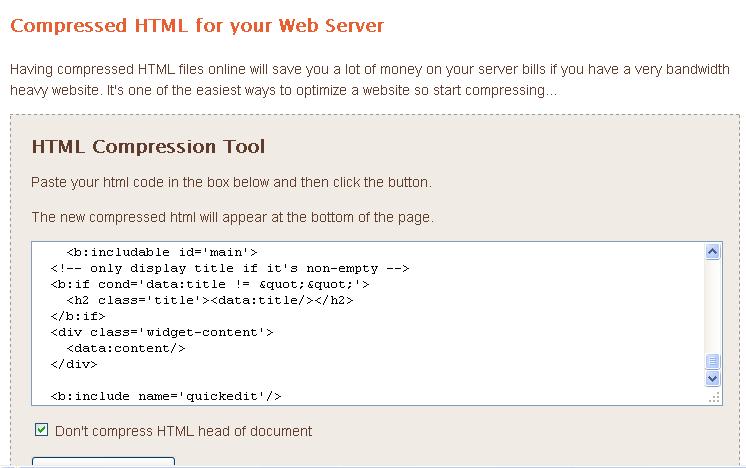The image size is (746, 468).
Task: Click the "Compressed HTML for your Web Server" title
Action: pos(197,26)
